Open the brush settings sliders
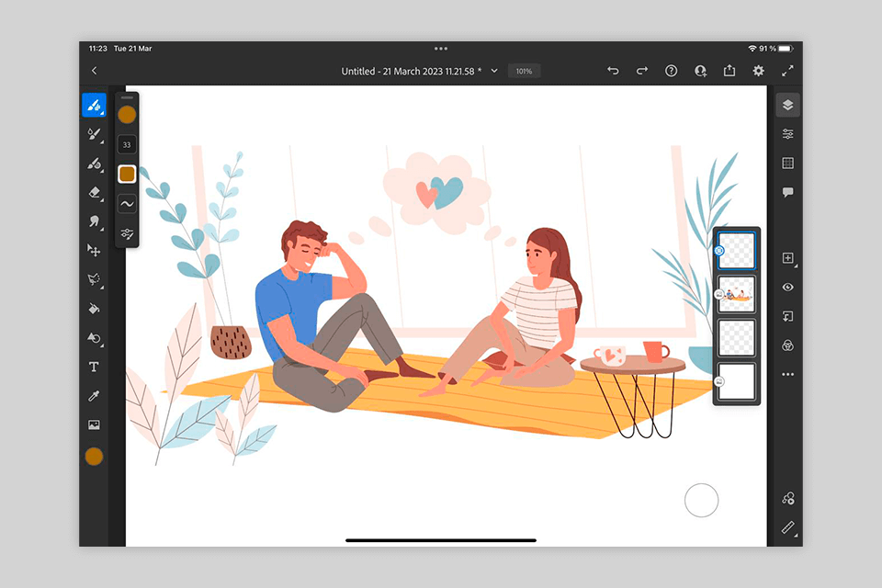 click(x=127, y=233)
